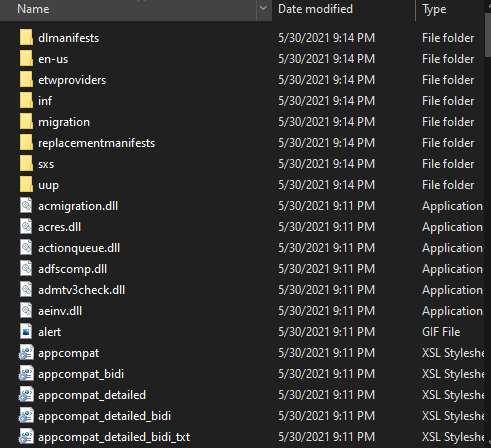Image resolution: width=491 pixels, height=448 pixels.
Task: Select the appcompat_bidi stylesheet icon
Action: click(x=26, y=373)
